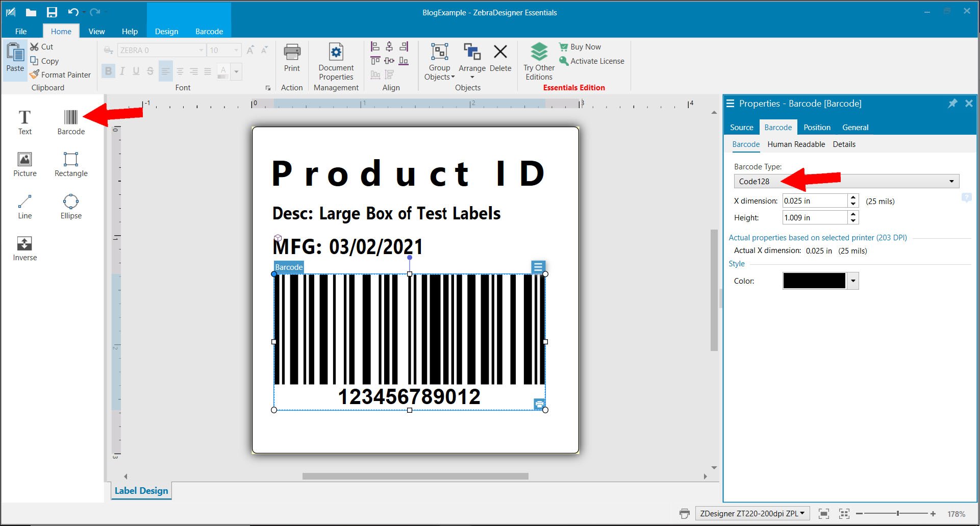Select the Inverse object tool
Viewport: 980px width, 526px height.
click(24, 248)
